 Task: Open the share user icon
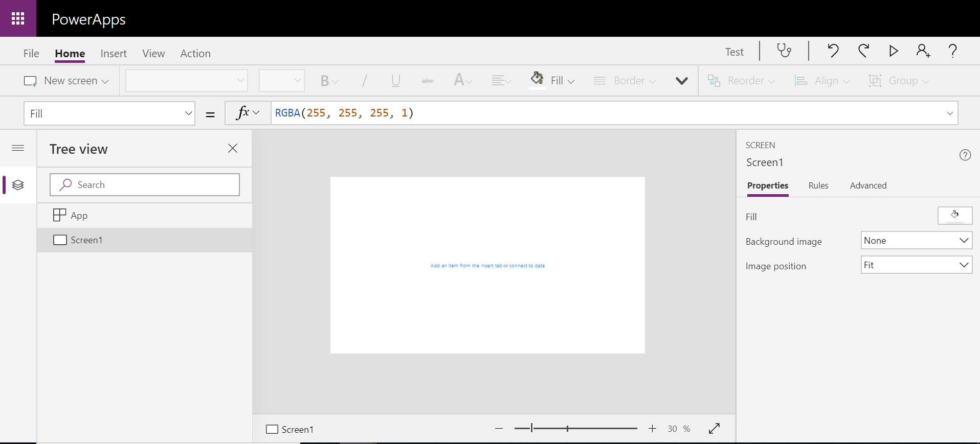click(x=923, y=51)
